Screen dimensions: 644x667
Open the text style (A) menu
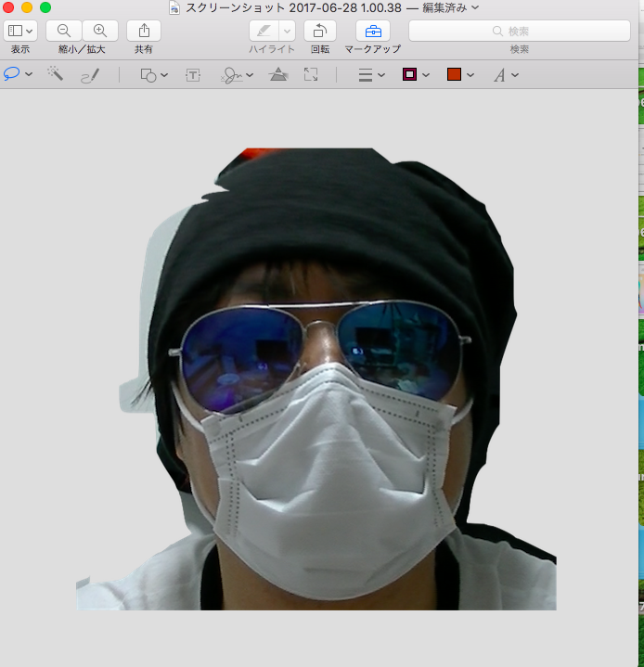pos(500,75)
